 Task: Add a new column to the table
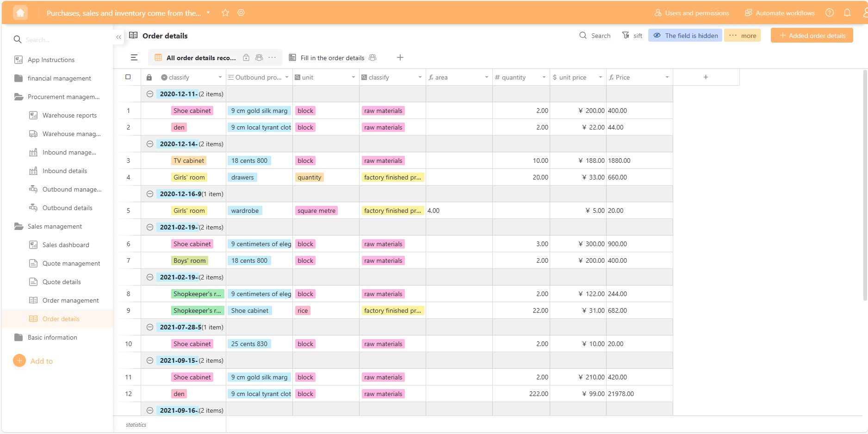point(706,77)
